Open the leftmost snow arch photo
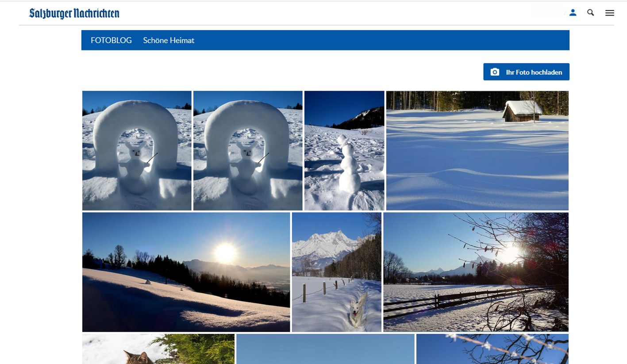This screenshot has width=627, height=364. click(x=137, y=150)
